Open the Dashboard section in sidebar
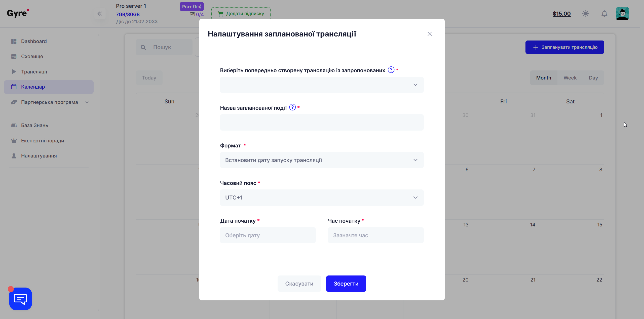Viewport: 644px width, 319px height. pyautogui.click(x=34, y=41)
